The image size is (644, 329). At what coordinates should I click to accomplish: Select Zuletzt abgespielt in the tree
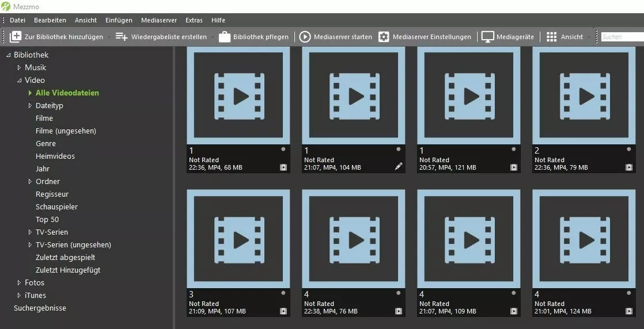click(65, 257)
